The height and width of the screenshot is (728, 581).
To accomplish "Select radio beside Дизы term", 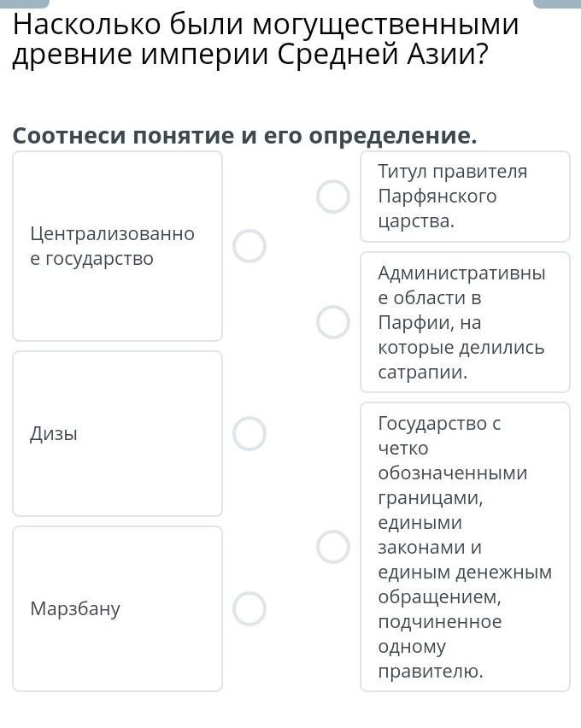I will tap(249, 433).
